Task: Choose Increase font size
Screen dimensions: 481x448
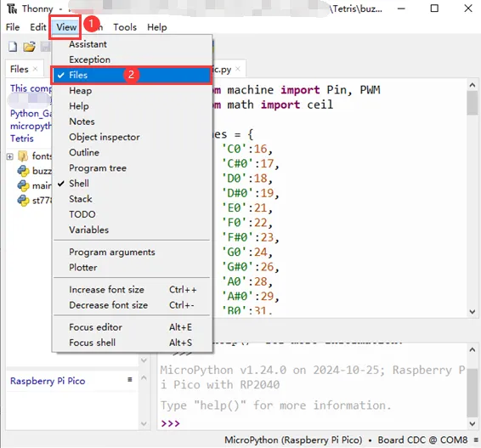Action: (x=132, y=290)
